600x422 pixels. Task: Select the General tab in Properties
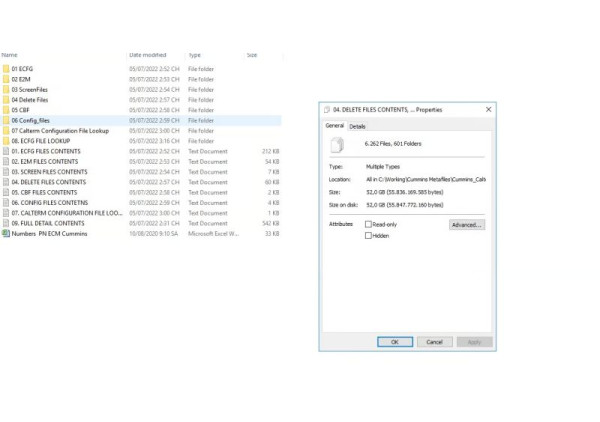click(x=334, y=127)
